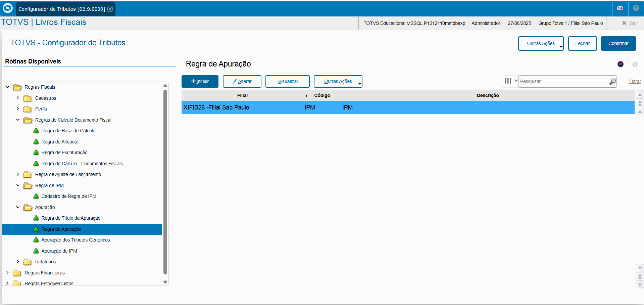Screen dimensions: 644x305
Task: Click Grupo Totvs 1 / Filial Sao Paulo
Action: pos(571,23)
